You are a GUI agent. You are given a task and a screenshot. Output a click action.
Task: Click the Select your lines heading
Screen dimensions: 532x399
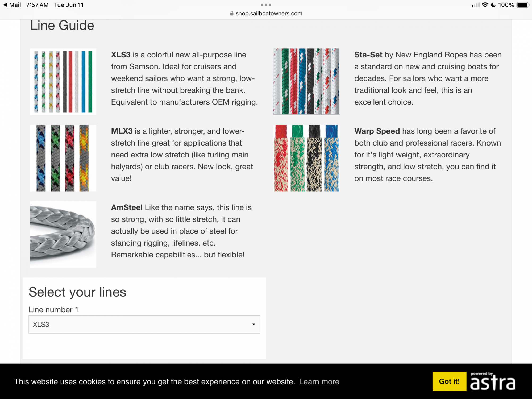coord(77,292)
